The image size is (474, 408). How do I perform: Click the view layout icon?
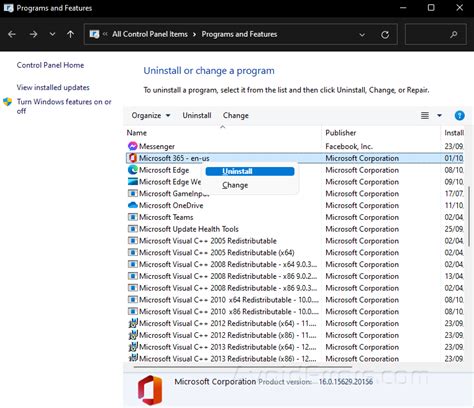tap(425, 115)
